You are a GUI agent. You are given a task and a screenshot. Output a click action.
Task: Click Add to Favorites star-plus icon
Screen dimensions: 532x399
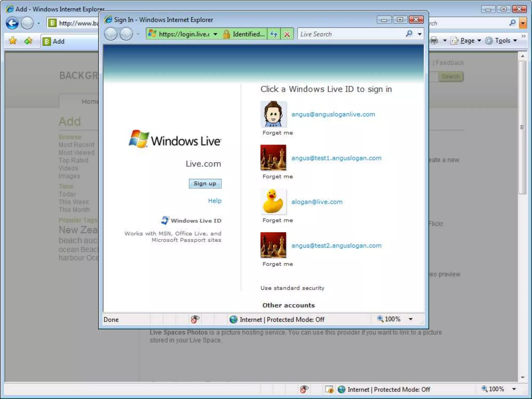[28, 41]
